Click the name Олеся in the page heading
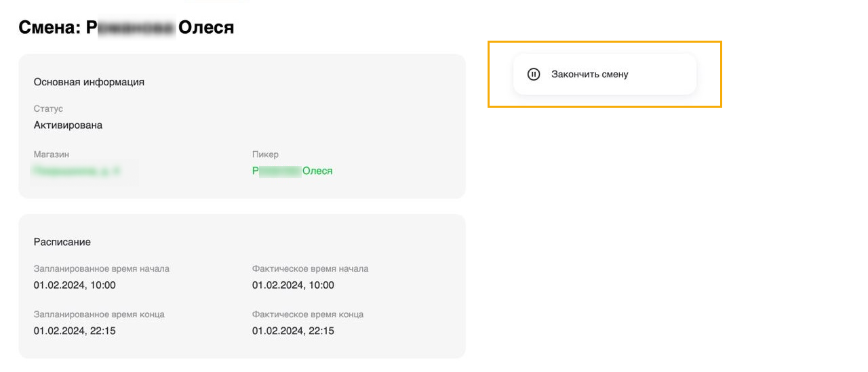The height and width of the screenshot is (372, 868). [206, 28]
